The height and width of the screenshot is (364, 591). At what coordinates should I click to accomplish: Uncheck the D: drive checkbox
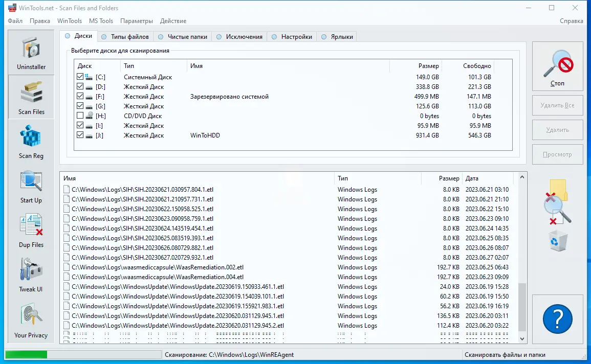pyautogui.click(x=80, y=86)
